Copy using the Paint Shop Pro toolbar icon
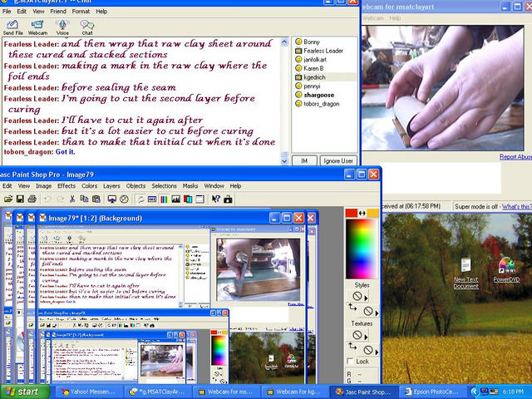532x399 pixels. click(x=84, y=199)
